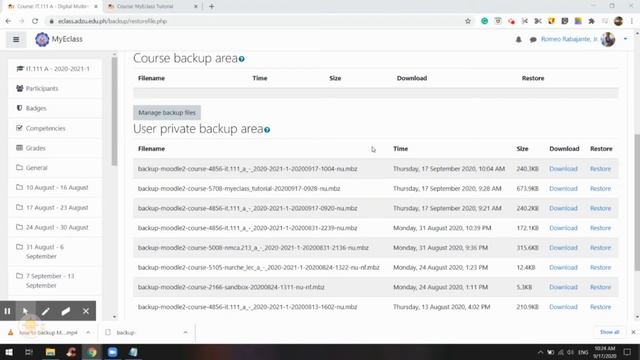Expand the user menu dropdown arrow

tap(625, 39)
